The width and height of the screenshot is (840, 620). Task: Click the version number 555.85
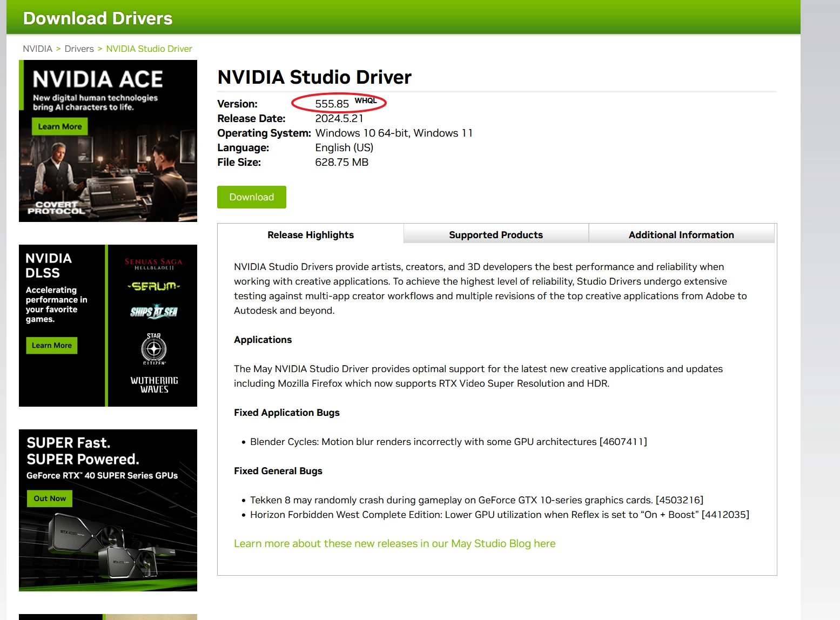pos(332,104)
